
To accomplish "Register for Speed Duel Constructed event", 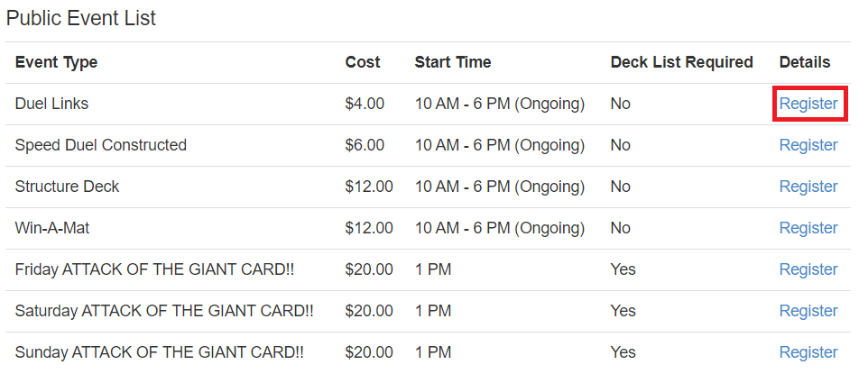I will [x=808, y=145].
